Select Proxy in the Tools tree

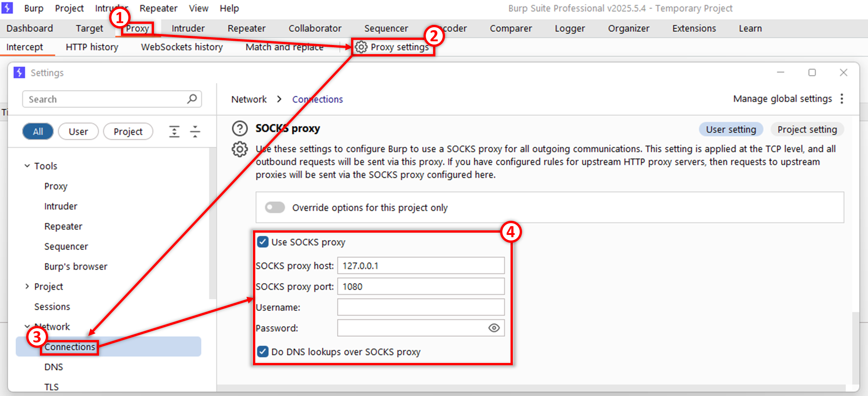[x=56, y=186]
